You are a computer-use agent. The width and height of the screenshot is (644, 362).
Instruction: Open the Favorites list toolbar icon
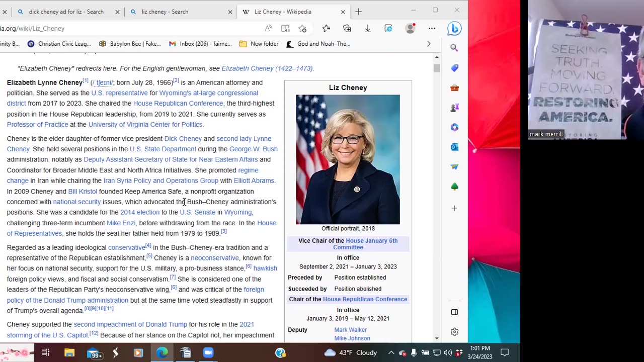(x=326, y=29)
